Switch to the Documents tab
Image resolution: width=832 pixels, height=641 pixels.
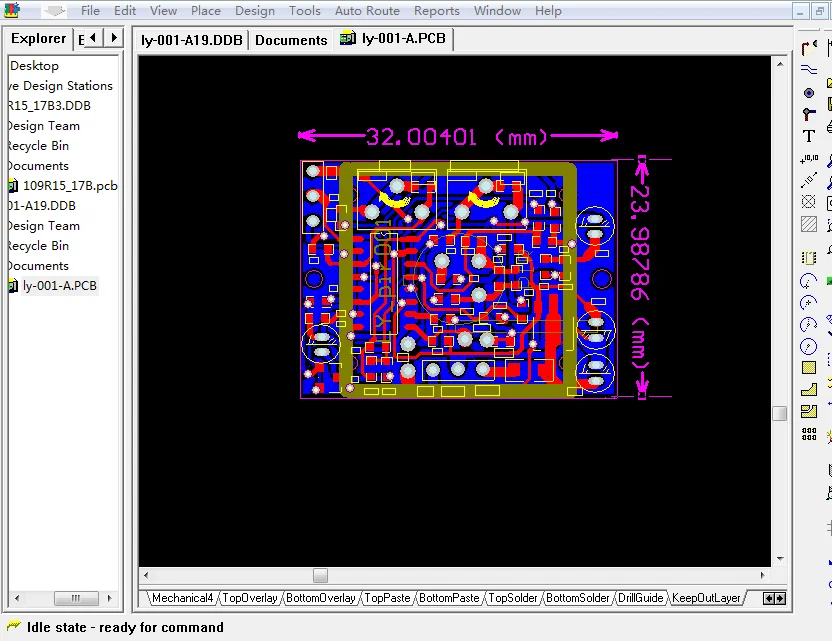[x=291, y=40]
